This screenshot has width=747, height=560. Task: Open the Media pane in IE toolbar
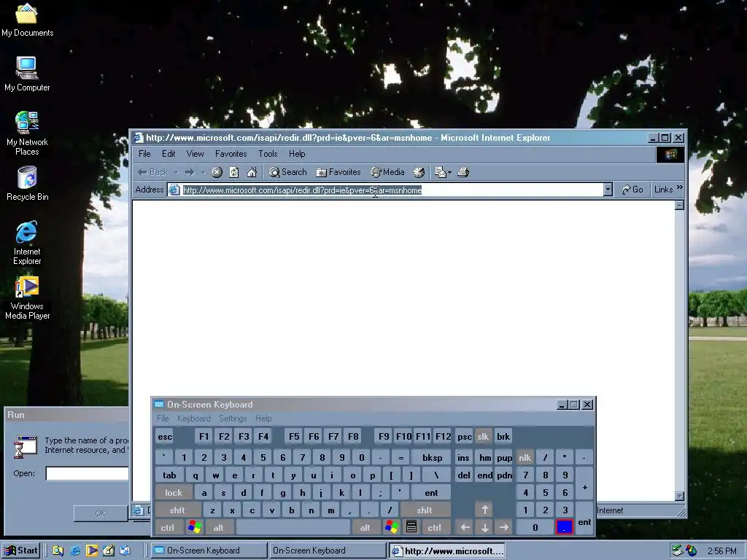tap(387, 172)
